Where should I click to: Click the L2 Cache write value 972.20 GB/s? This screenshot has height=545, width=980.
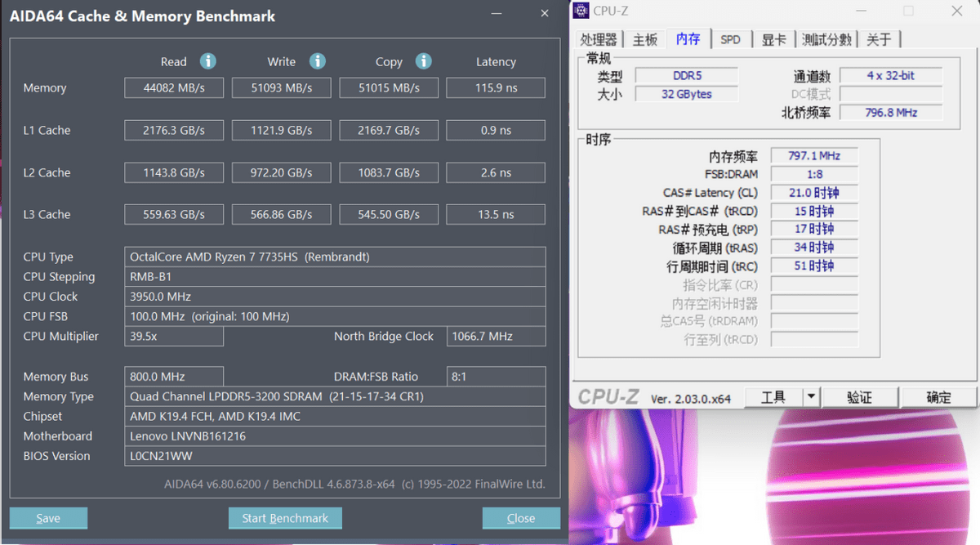click(x=282, y=172)
